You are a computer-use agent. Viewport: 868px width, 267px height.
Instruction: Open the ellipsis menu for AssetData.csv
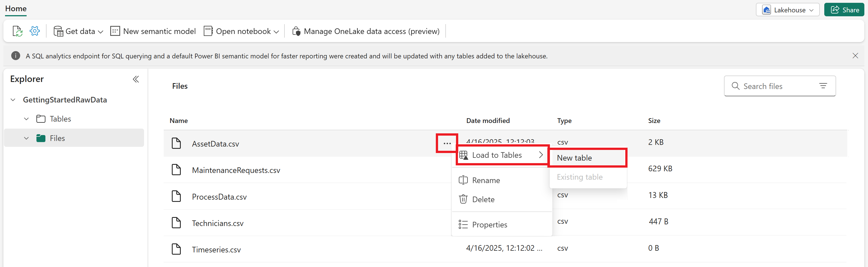pos(446,143)
